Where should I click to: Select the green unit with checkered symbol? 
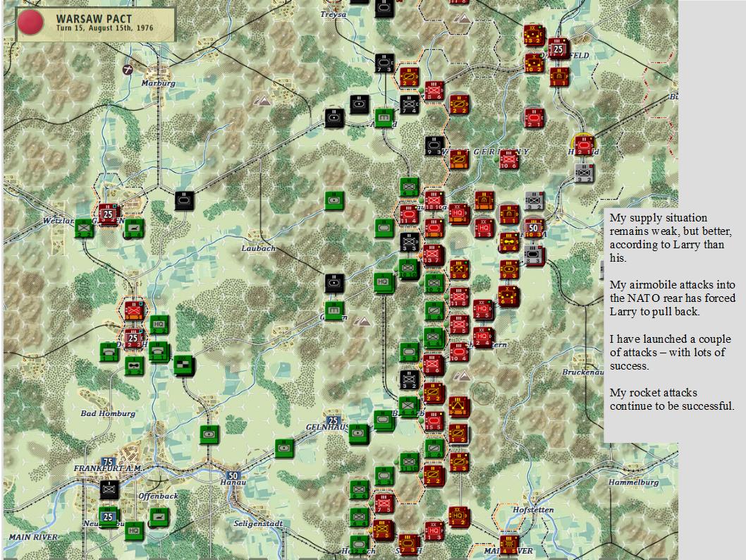tap(183, 365)
